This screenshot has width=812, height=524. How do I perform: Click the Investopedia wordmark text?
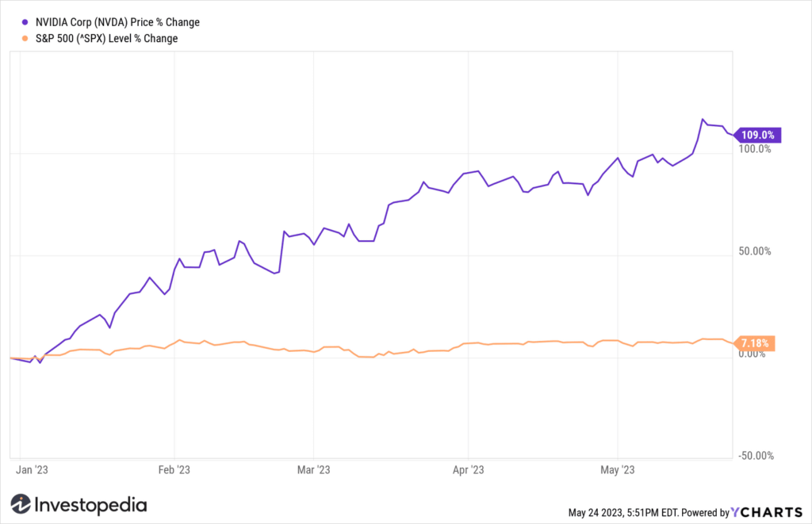90,505
